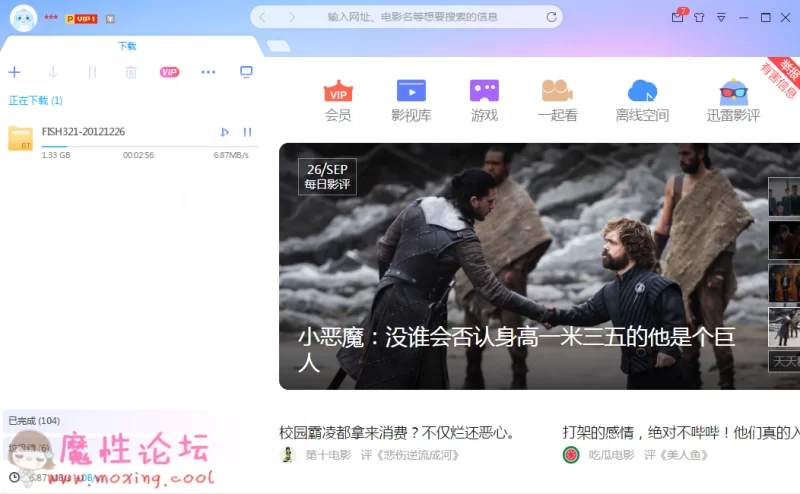Open the small blank browser tab
Image resolution: width=800 pixels, height=494 pixels.
point(279,46)
